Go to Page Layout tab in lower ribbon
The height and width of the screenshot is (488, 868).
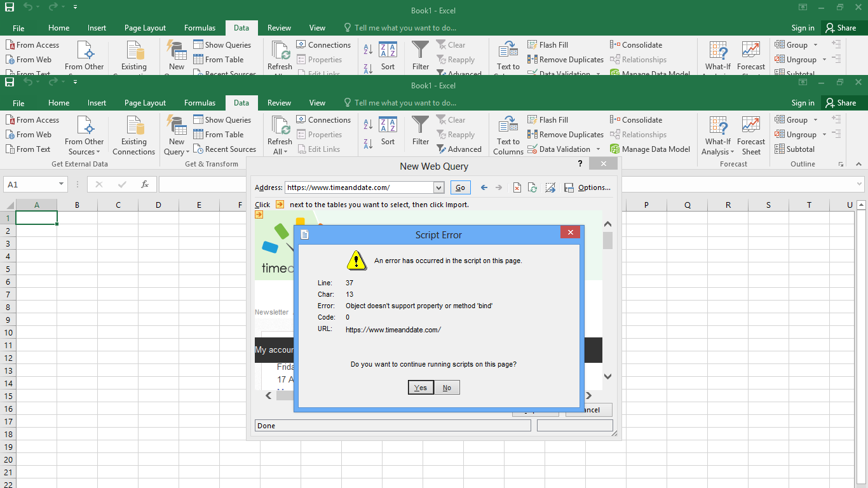145,103
